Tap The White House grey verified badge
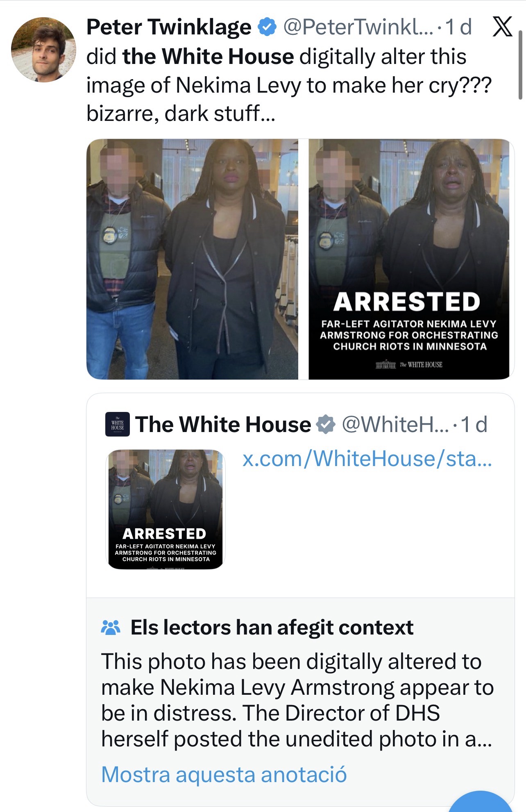The image size is (526, 812). coord(326,424)
